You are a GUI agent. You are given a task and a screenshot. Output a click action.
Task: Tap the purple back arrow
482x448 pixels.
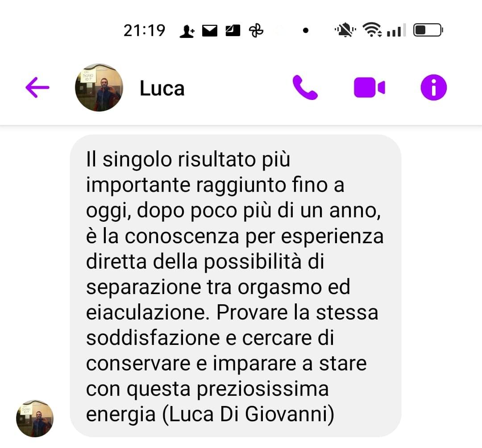click(x=37, y=87)
